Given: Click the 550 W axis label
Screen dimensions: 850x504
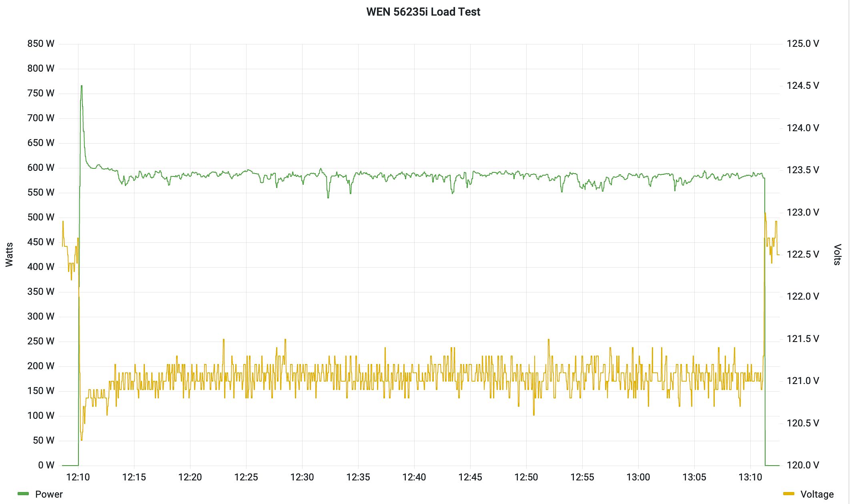Looking at the screenshot, I should tap(41, 192).
